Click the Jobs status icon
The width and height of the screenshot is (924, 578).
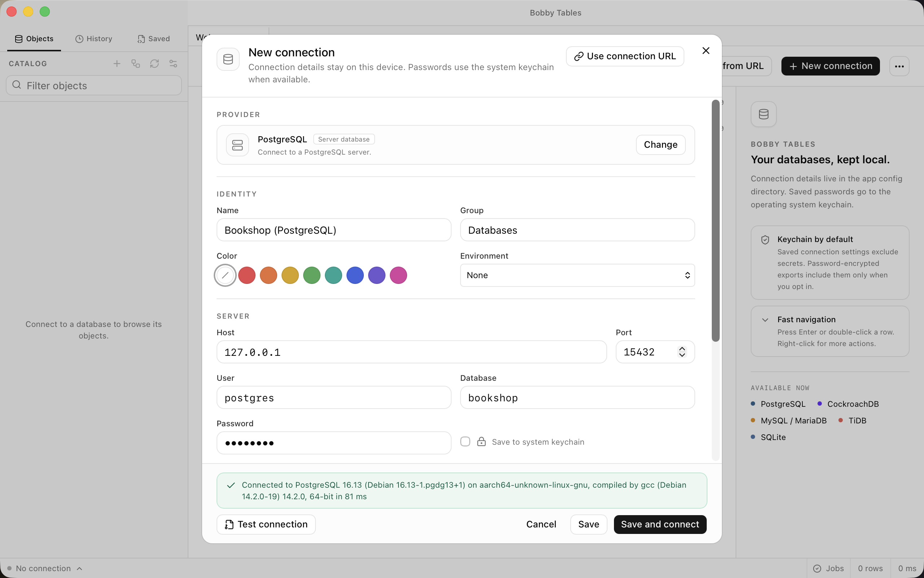coord(817,569)
